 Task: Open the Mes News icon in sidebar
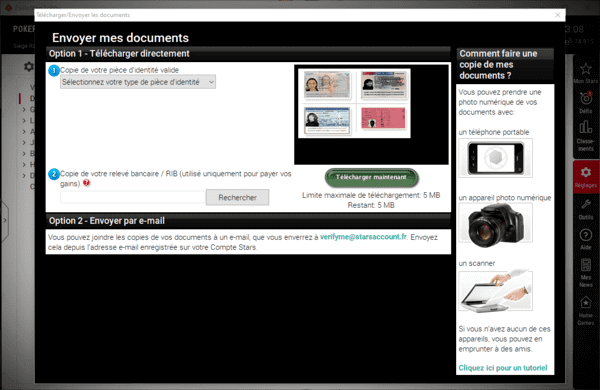click(x=586, y=264)
